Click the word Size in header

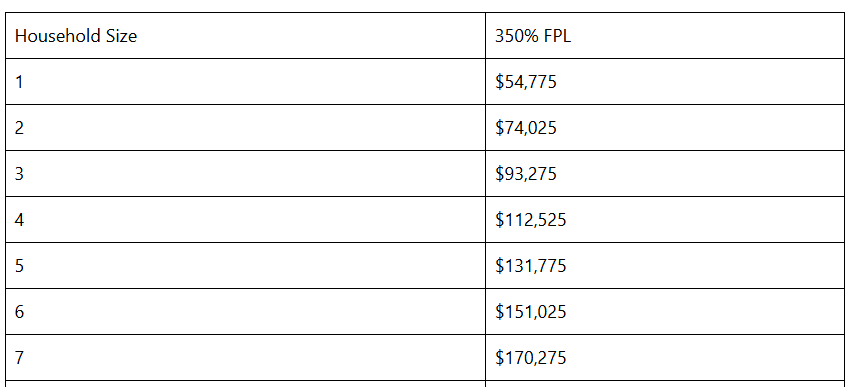coord(122,36)
